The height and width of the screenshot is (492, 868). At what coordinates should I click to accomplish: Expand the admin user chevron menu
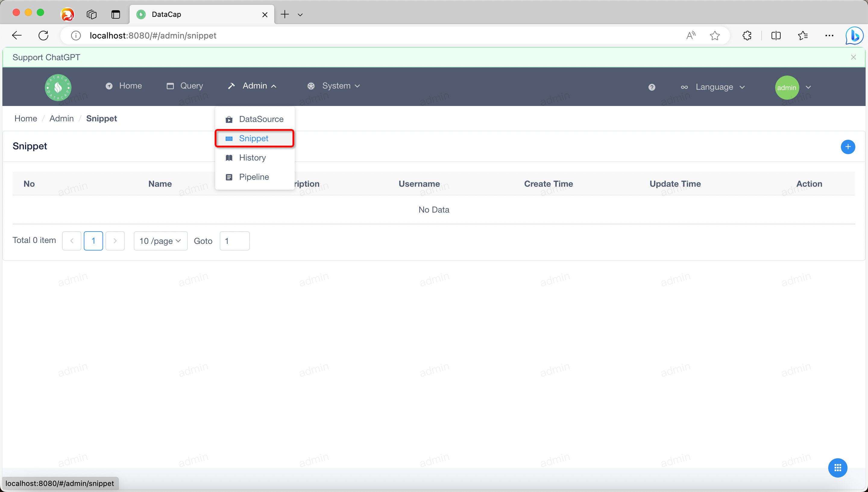tap(808, 87)
